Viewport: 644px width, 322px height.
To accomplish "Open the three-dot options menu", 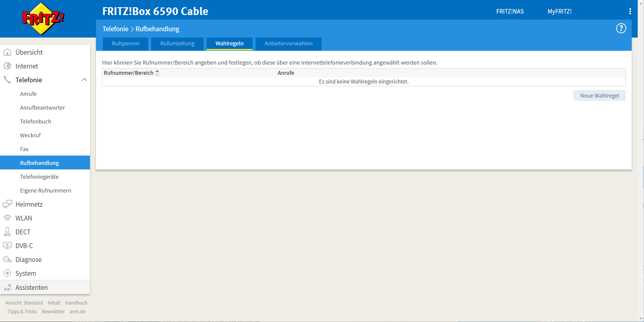I will 630,11.
